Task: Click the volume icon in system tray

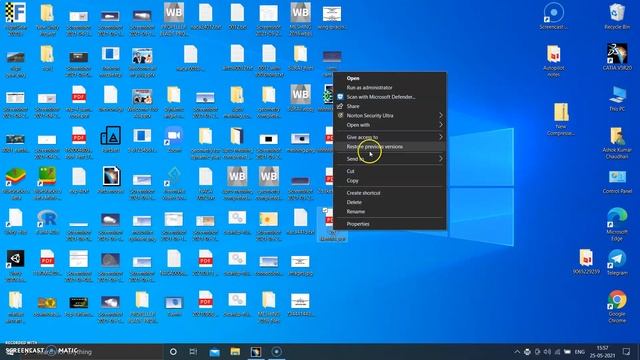Action: click(547, 351)
